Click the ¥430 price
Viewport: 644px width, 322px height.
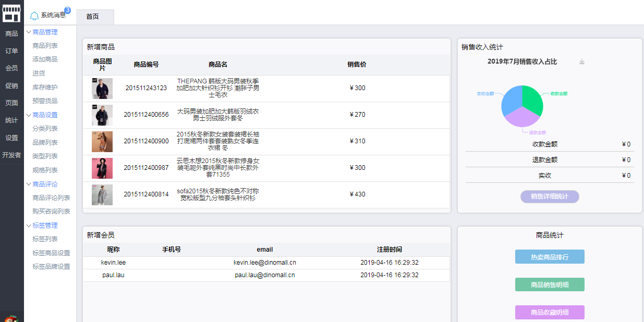[357, 194]
